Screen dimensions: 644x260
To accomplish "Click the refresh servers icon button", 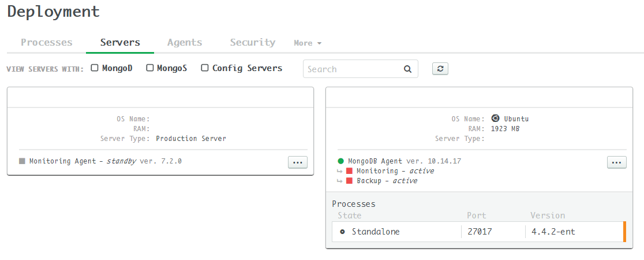I will (440, 69).
